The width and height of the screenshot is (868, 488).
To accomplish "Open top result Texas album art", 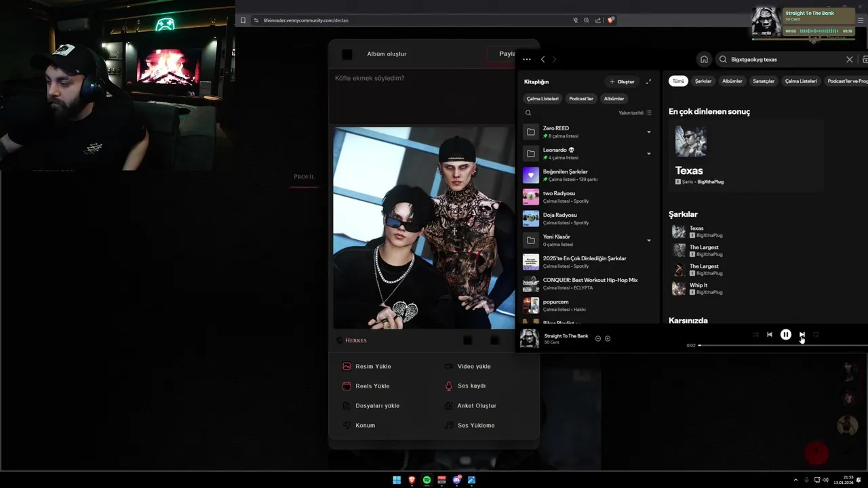I will pos(690,141).
